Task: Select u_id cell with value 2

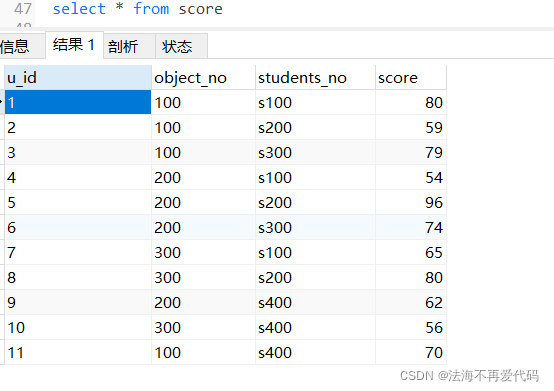Action: [x=78, y=128]
